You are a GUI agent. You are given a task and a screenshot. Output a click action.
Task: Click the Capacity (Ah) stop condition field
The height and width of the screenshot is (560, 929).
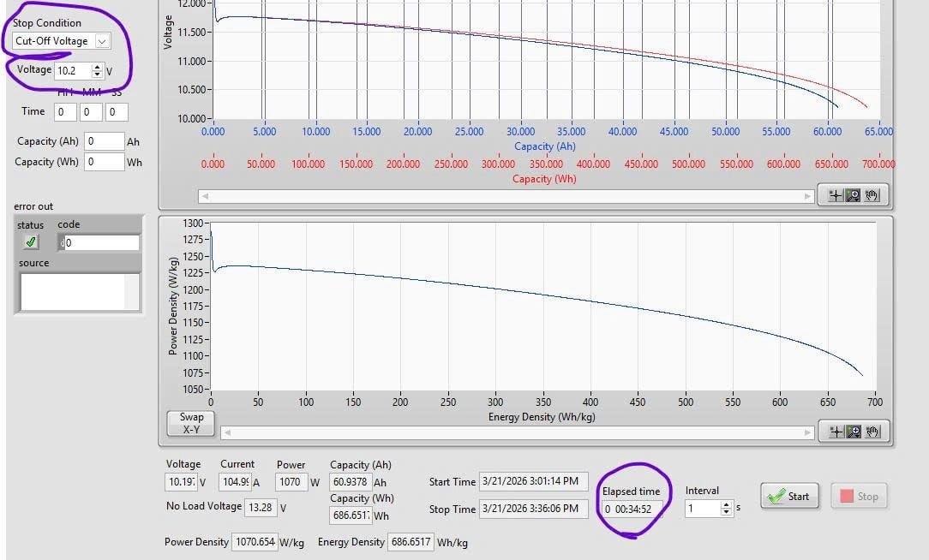(x=104, y=141)
